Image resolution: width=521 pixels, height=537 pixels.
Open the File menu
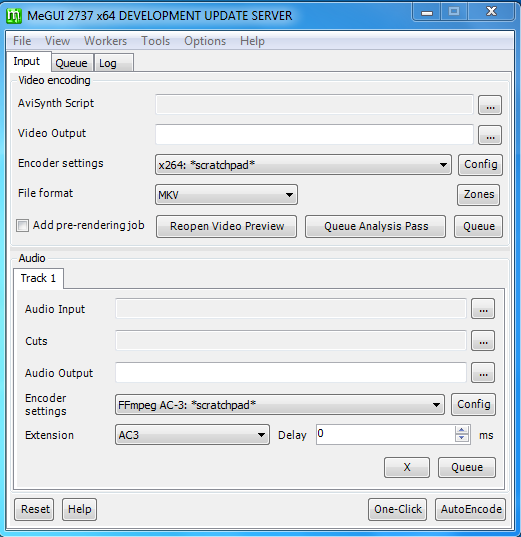22,41
